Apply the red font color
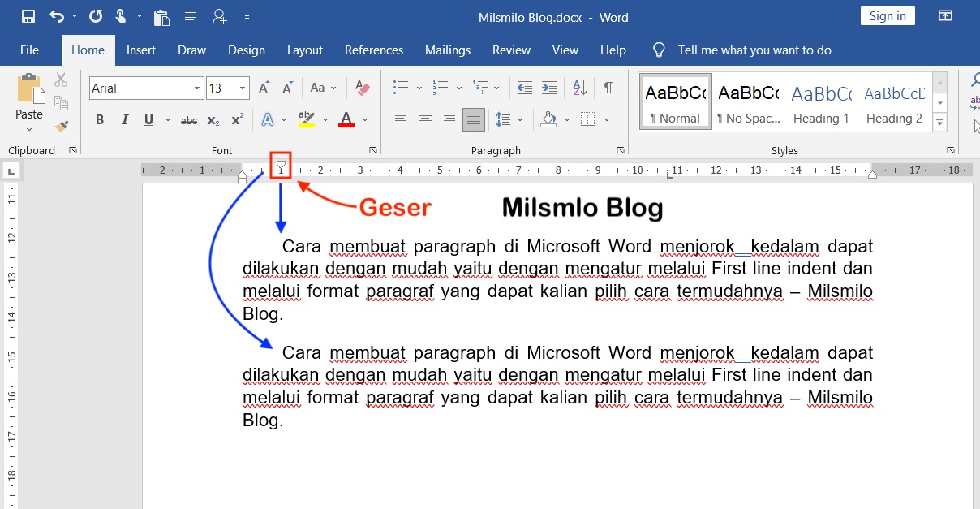Viewport: 980px width, 509px height. point(346,120)
